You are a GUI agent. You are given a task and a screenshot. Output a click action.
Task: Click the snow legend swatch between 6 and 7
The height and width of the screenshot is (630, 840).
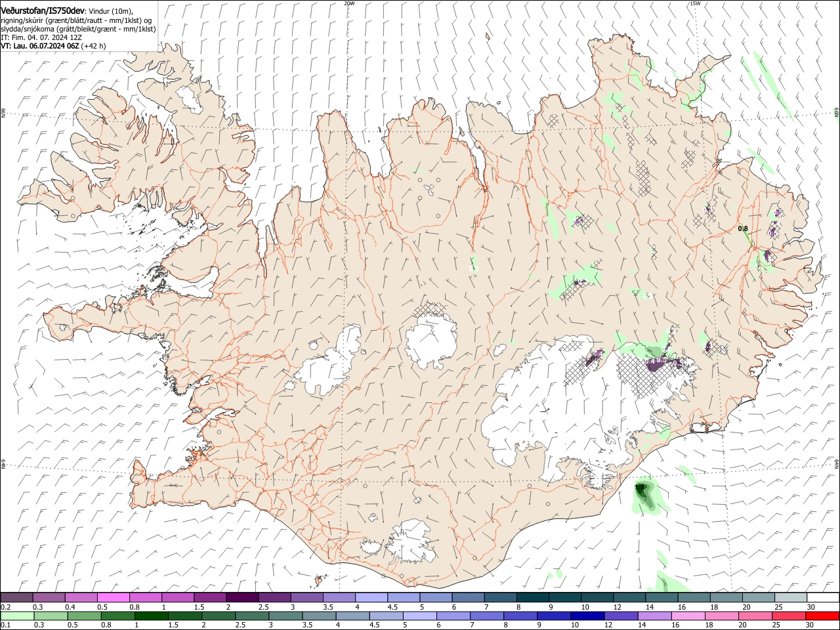[x=468, y=597]
